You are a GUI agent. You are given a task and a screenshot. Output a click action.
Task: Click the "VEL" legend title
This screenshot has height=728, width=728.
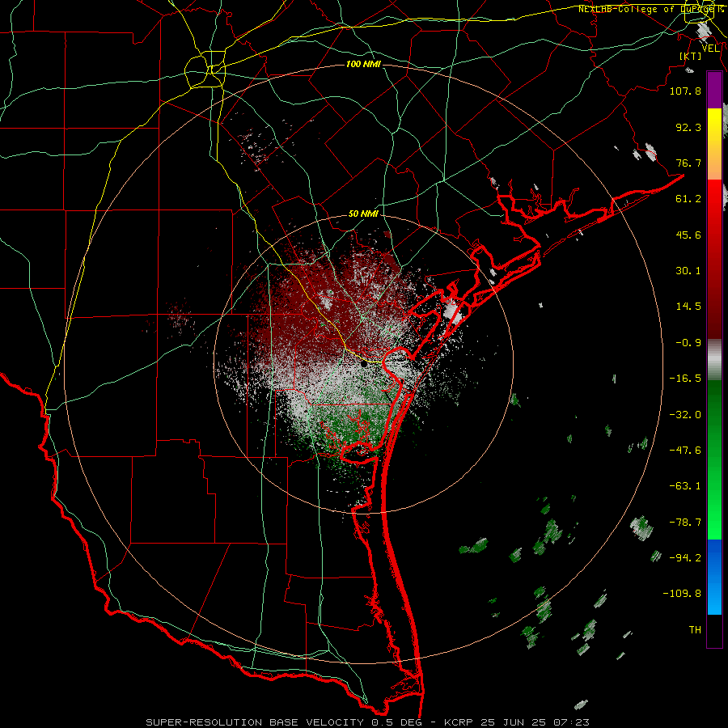click(x=710, y=49)
